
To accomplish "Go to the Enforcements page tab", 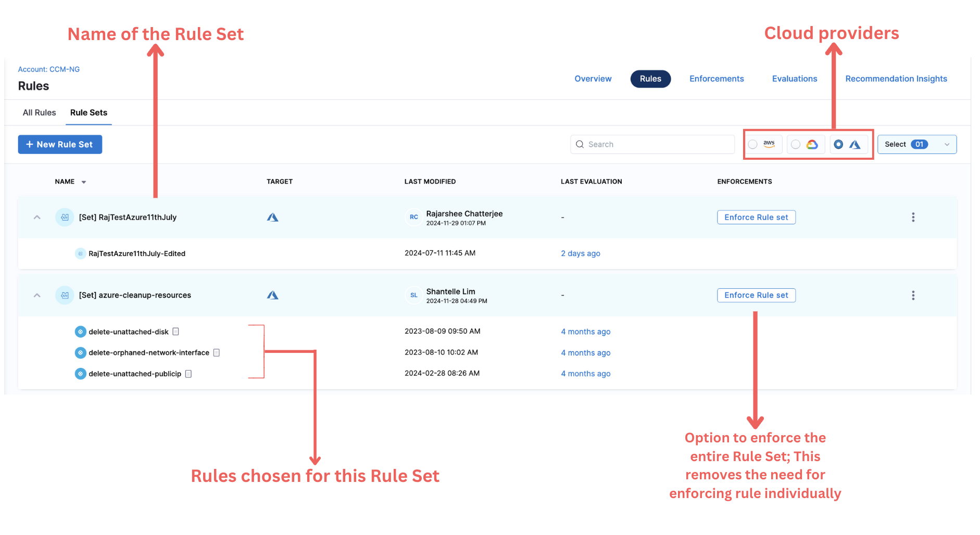I will 717,79.
